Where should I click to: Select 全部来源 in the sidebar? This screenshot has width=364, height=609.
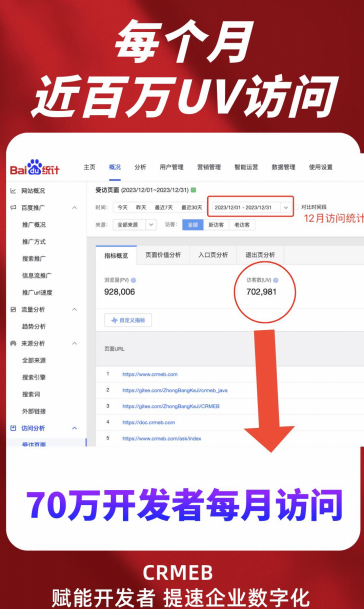pyautogui.click(x=34, y=360)
